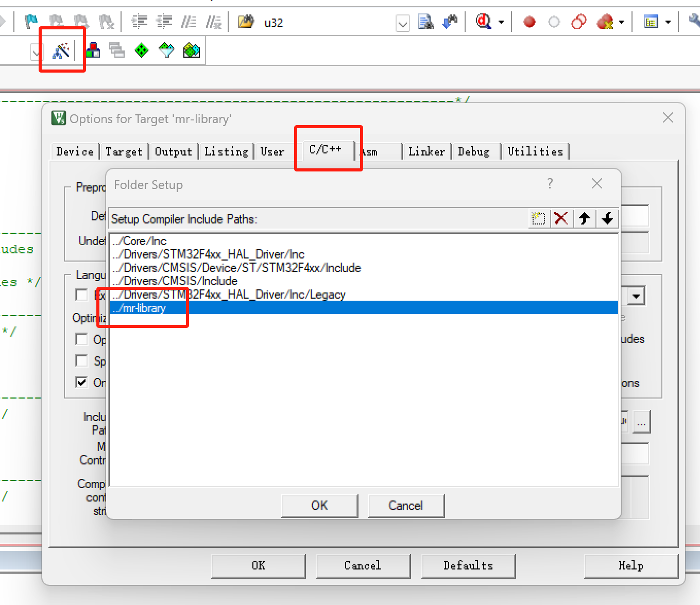Toggle the Execute-only Code checkbox

[x=81, y=295]
